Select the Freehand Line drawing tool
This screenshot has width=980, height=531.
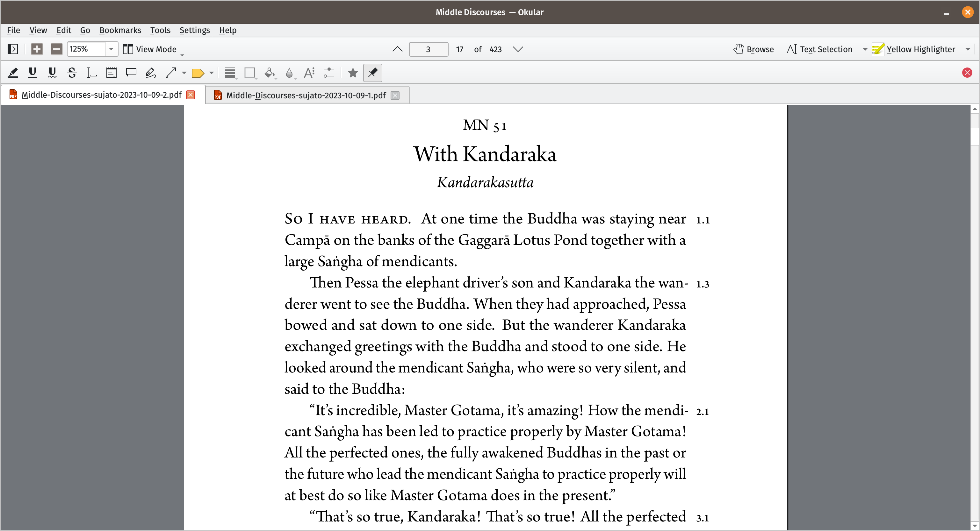151,73
